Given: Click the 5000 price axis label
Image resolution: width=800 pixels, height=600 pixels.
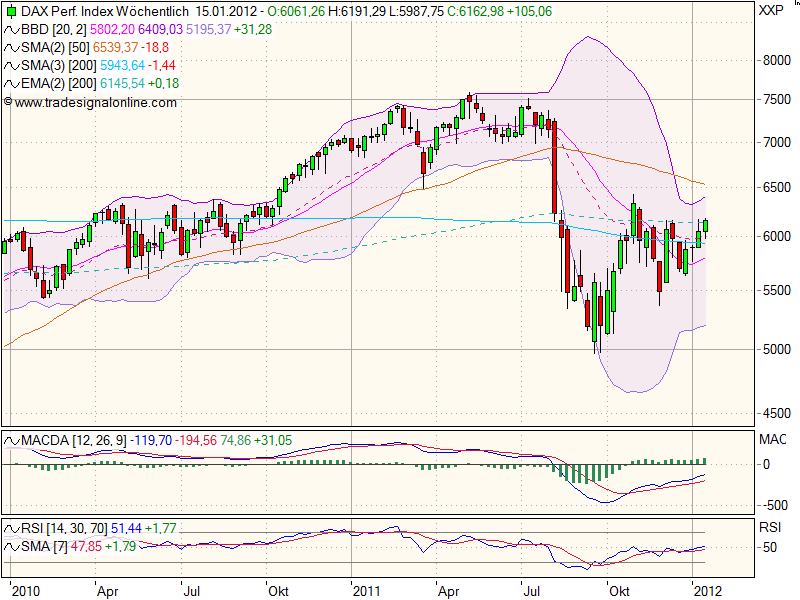Looking at the screenshot, I should [777, 349].
